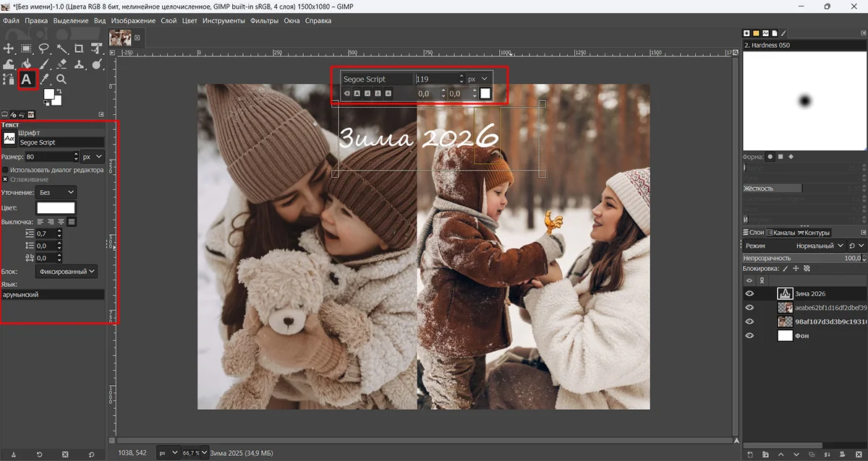This screenshot has height=461, width=868.
Task: Click the text 'Цвет' white color swatch
Action: pos(56,208)
